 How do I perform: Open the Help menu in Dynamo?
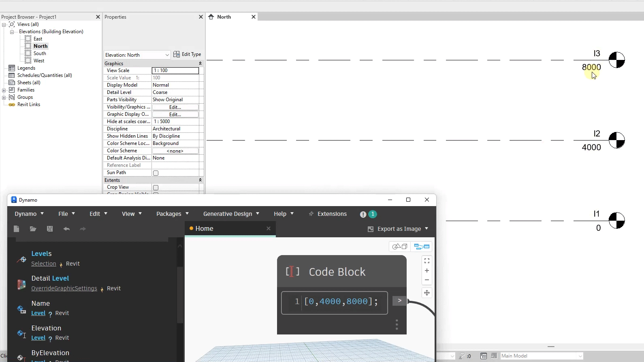tap(284, 214)
